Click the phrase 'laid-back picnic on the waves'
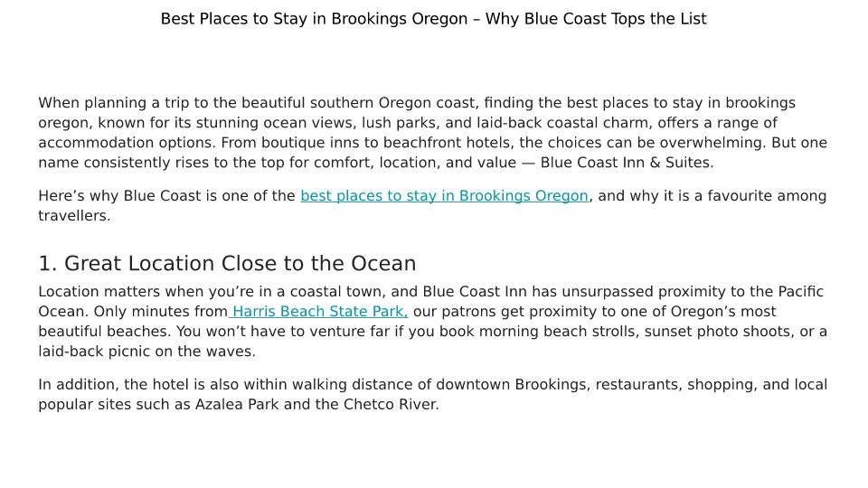The image size is (868, 488). (146, 352)
